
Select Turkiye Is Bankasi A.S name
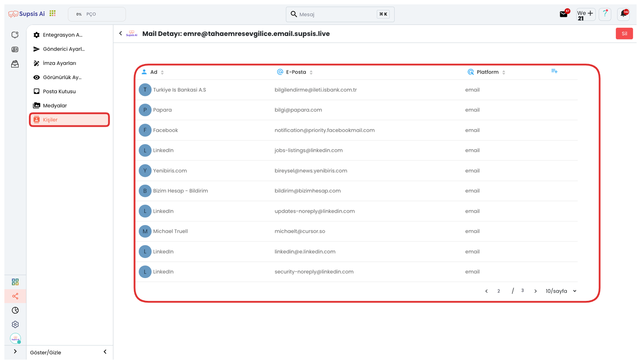pyautogui.click(x=180, y=90)
